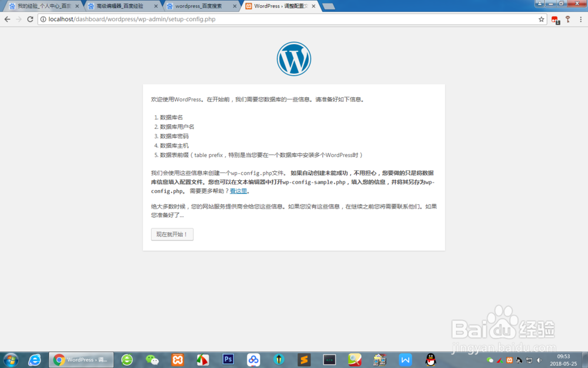
Task: Open the command prompt from the taskbar
Action: coord(329,360)
